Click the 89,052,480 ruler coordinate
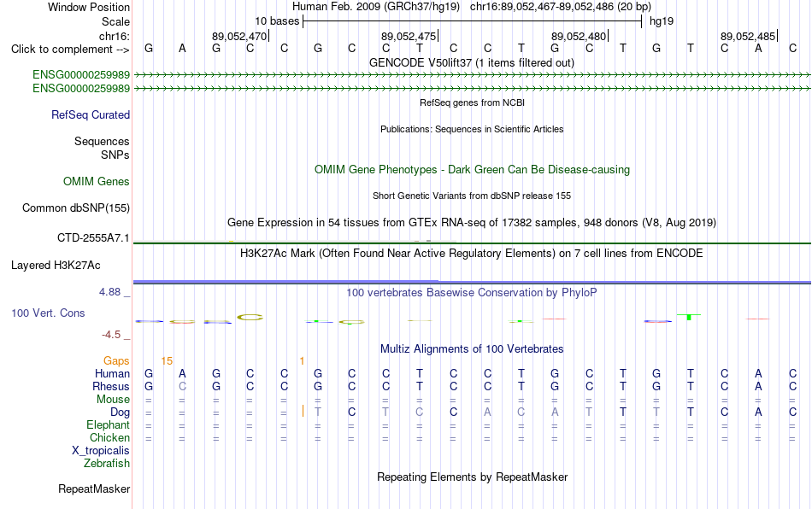This screenshot has width=812, height=509. pyautogui.click(x=579, y=36)
